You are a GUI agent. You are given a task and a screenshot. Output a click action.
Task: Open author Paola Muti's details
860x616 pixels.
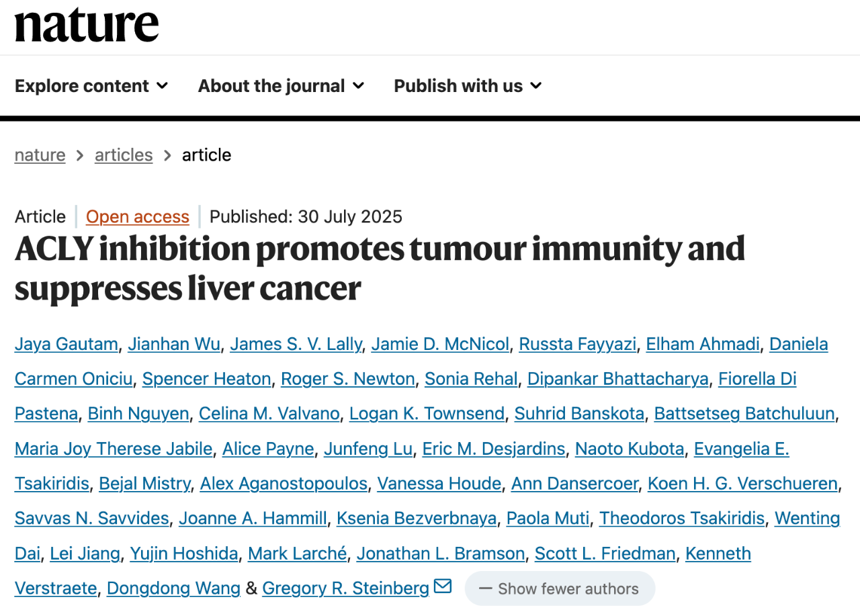click(548, 519)
